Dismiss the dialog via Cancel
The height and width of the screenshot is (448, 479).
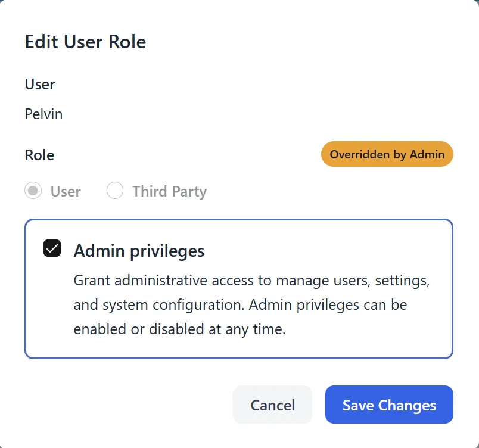(x=272, y=405)
